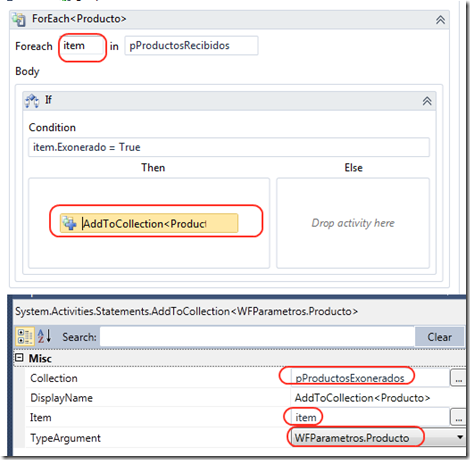Clear the property search box
Viewport: 470px width, 460px height.
click(439, 337)
